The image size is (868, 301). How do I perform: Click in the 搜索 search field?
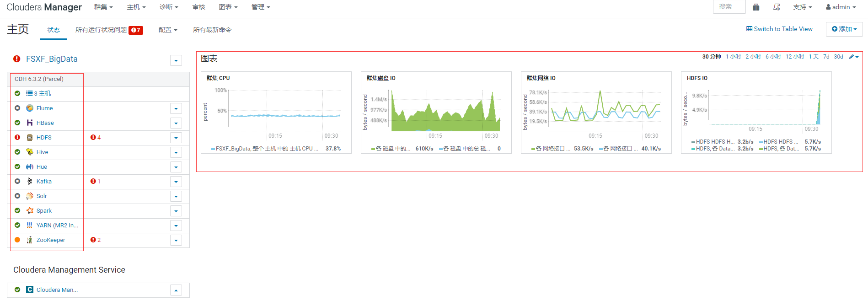coord(729,7)
